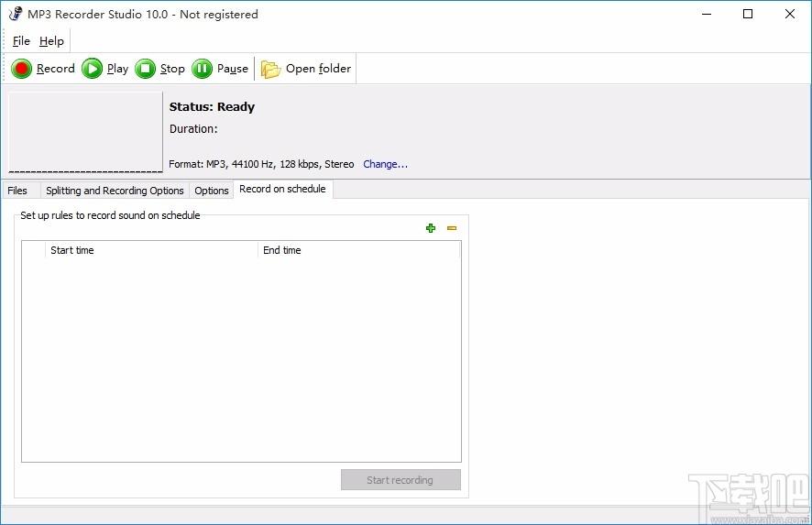Open the Splitting and Recording Options tab

coord(115,191)
